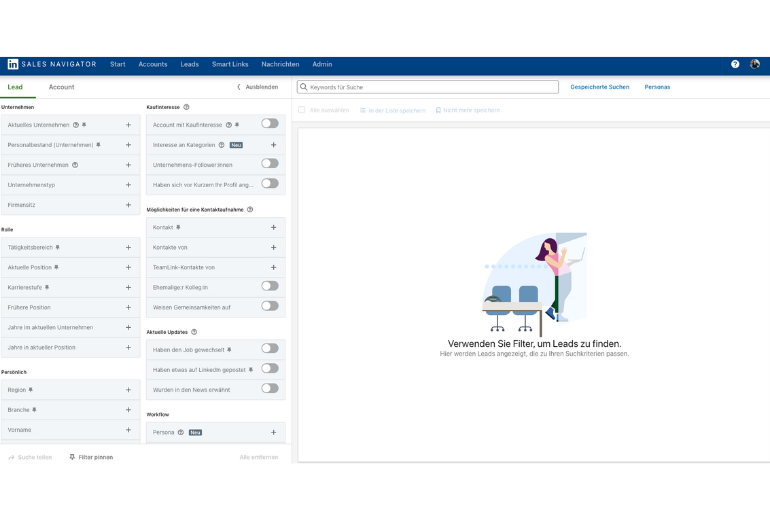Switch to the Lead tab
Image resolution: width=770 pixels, height=520 pixels.
coord(15,87)
